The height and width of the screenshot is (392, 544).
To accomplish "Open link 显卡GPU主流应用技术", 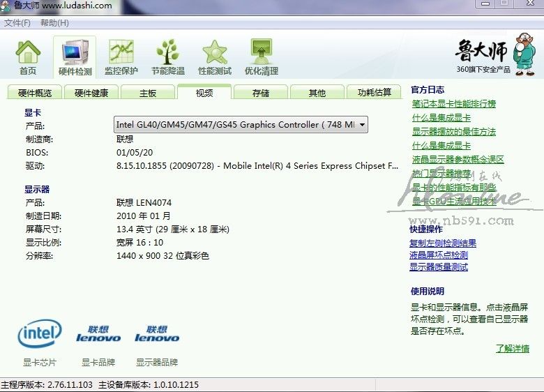I will [x=454, y=201].
